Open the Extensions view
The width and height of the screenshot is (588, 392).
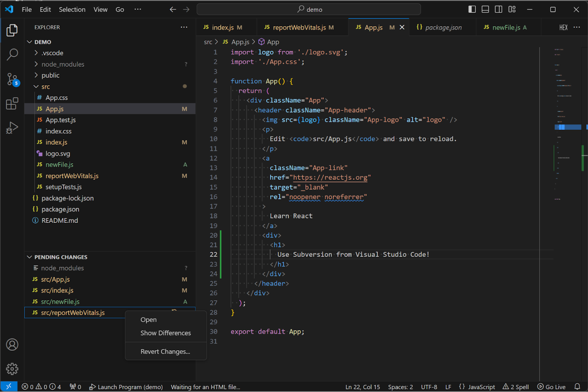[12, 103]
